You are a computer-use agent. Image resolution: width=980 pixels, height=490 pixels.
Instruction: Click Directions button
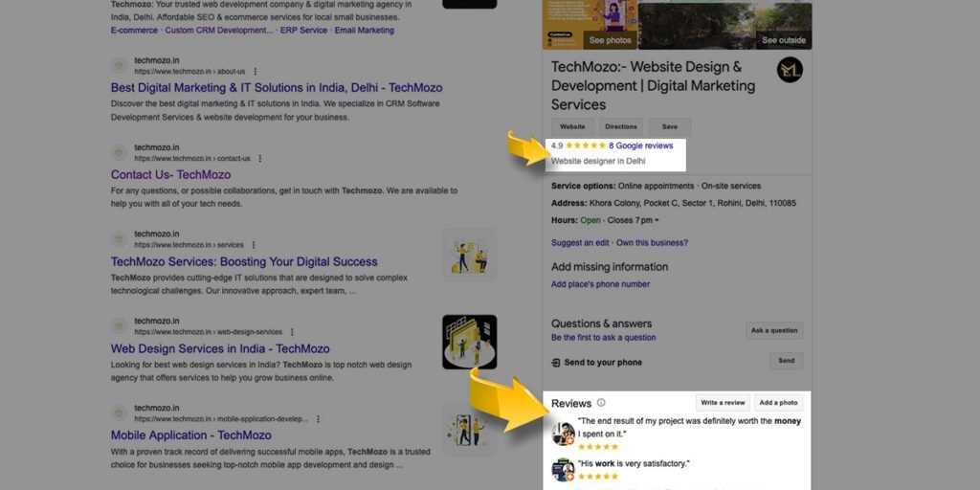(621, 127)
